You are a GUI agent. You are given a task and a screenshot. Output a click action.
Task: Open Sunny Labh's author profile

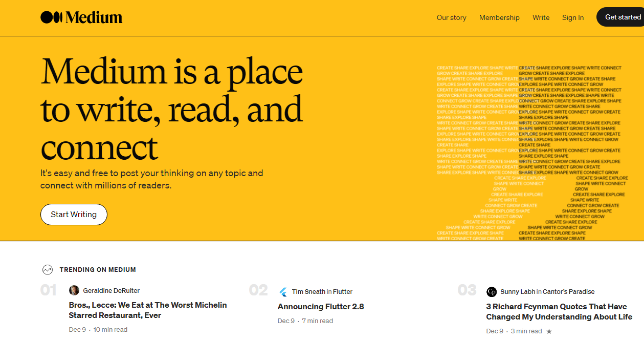point(518,292)
